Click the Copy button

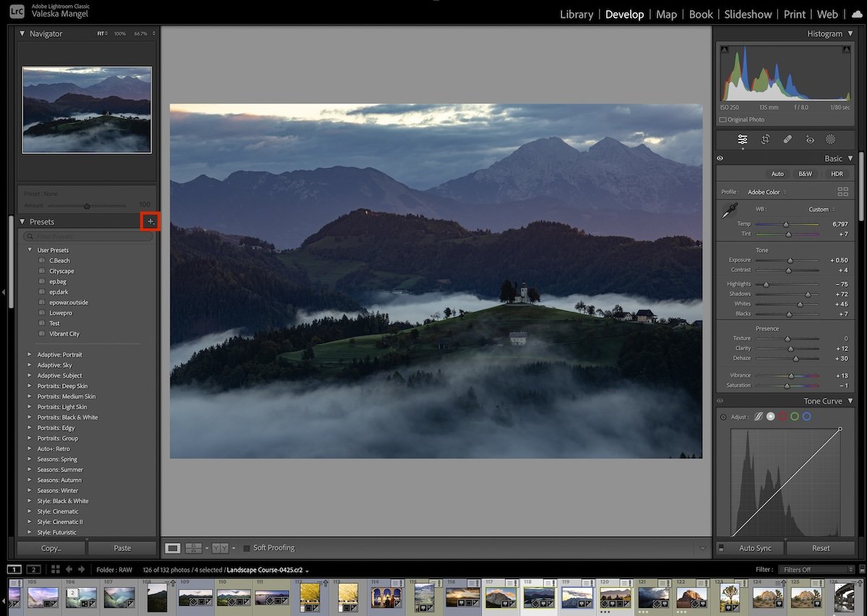point(49,547)
